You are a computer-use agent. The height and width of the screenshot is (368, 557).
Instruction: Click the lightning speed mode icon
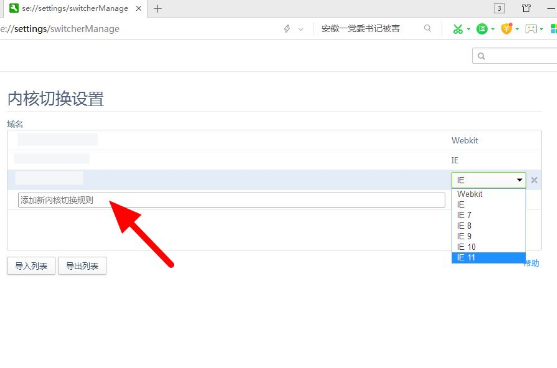pos(287,29)
